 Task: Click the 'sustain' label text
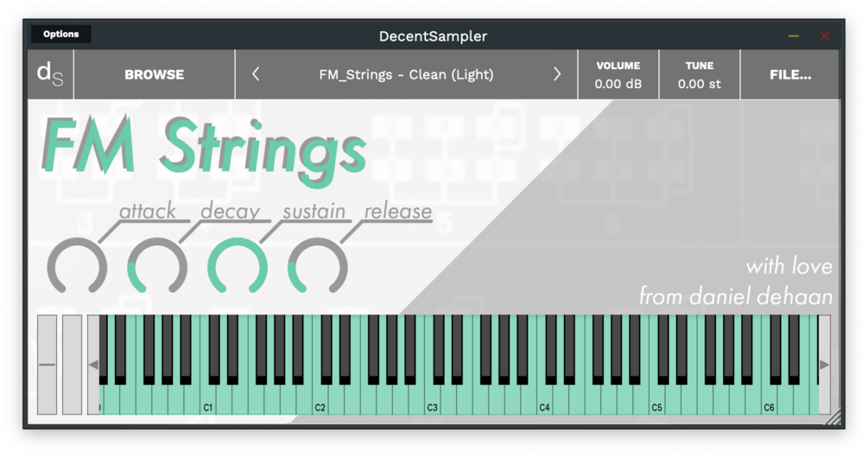pos(314,212)
